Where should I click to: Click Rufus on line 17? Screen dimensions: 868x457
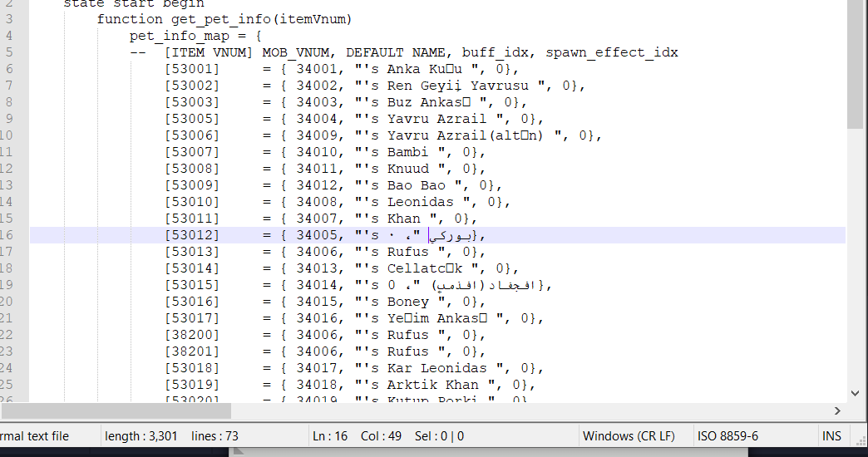(x=407, y=252)
